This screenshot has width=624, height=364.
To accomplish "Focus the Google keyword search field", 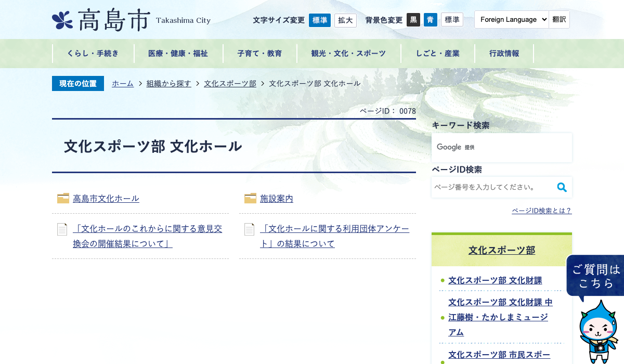I will tap(502, 148).
